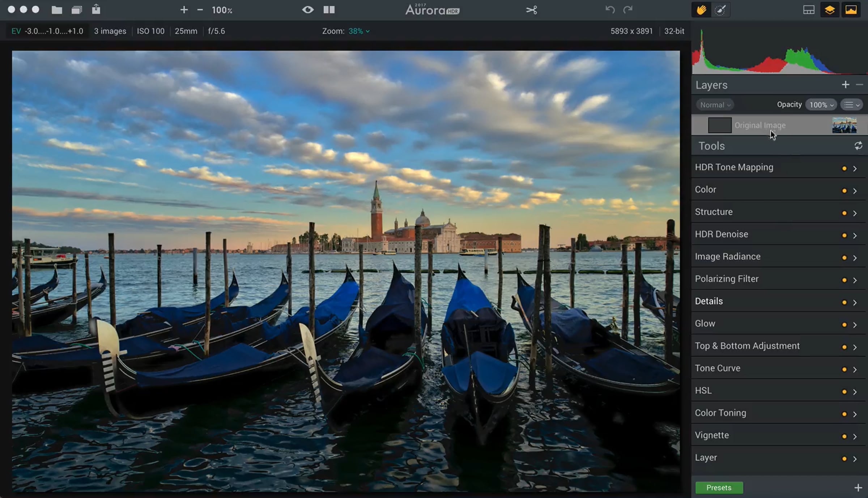Open image with the folder icon

pyautogui.click(x=57, y=10)
